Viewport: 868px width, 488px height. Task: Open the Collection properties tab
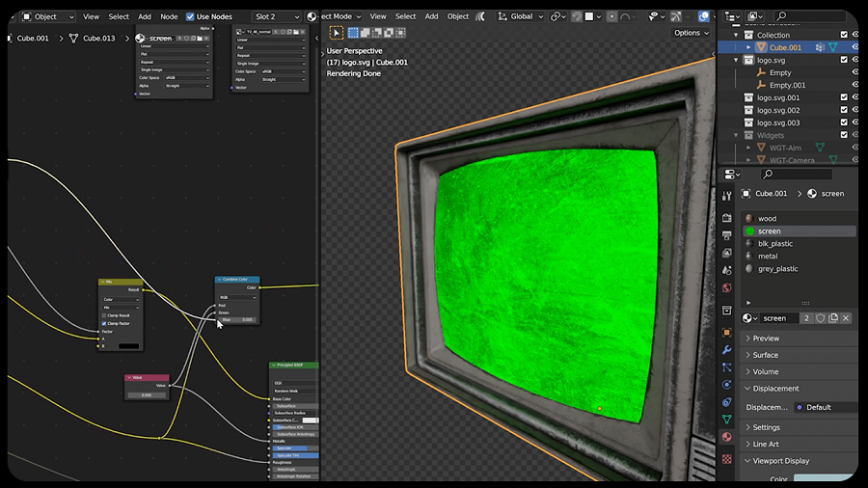pyautogui.click(x=727, y=311)
